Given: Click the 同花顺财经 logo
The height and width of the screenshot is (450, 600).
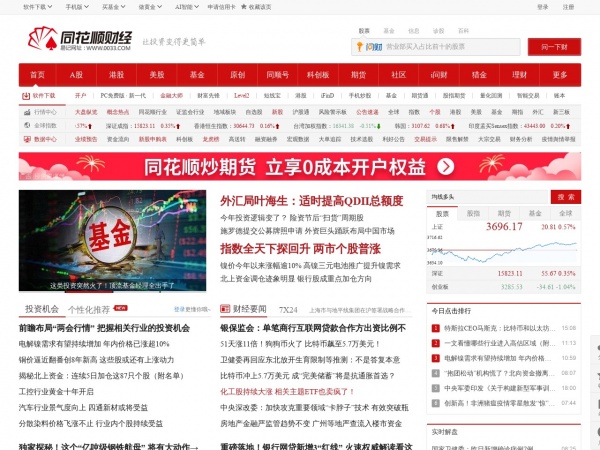Looking at the screenshot, I should pyautogui.click(x=80, y=38).
